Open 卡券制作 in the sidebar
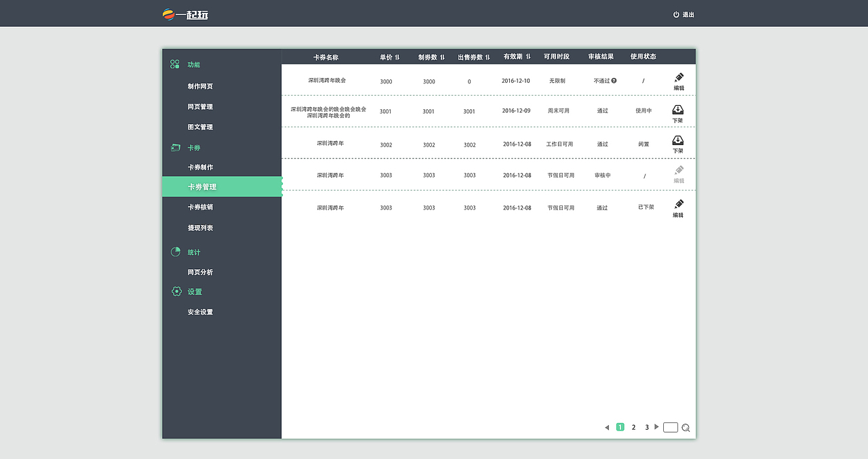The image size is (868, 459). 200,167
